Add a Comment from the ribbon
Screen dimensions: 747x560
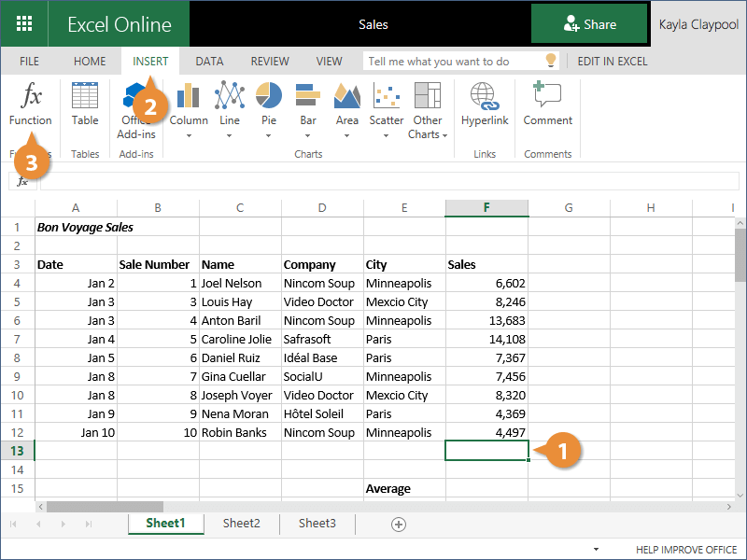click(x=547, y=105)
